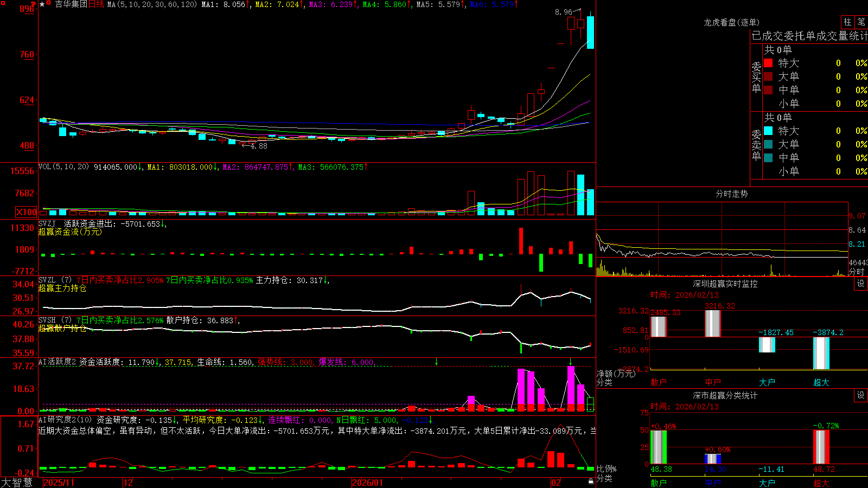Click the 已成交委托单成交量统计 header

pos(809,36)
